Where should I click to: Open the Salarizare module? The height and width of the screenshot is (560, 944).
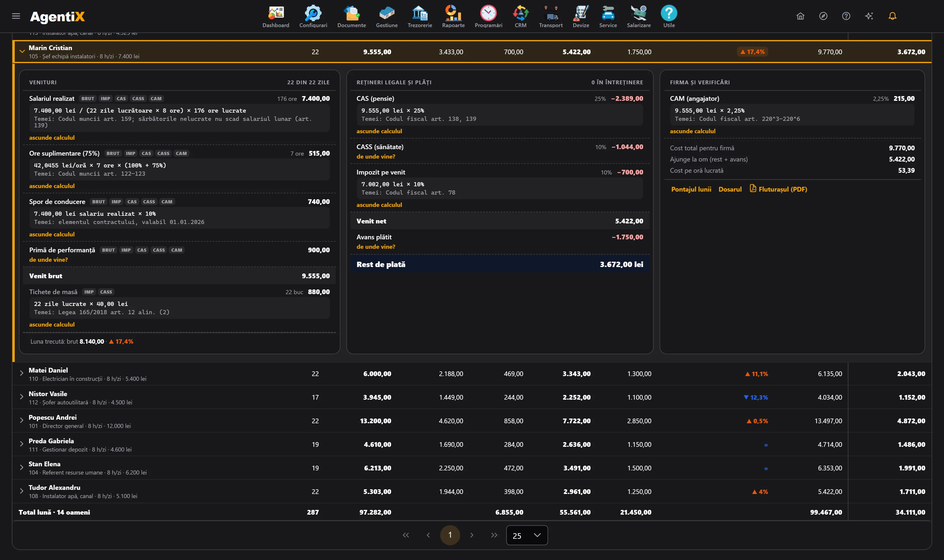tap(638, 17)
